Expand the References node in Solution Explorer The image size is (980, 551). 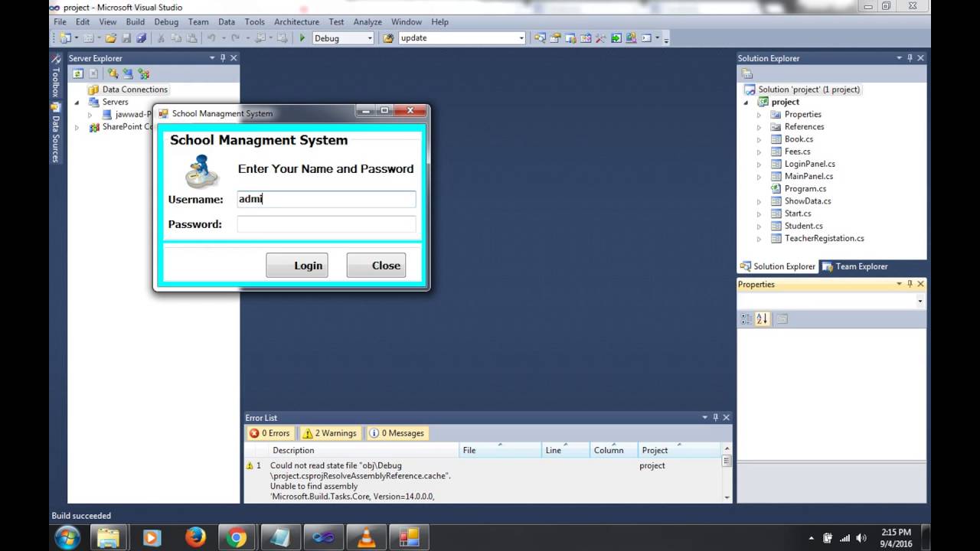(x=759, y=127)
